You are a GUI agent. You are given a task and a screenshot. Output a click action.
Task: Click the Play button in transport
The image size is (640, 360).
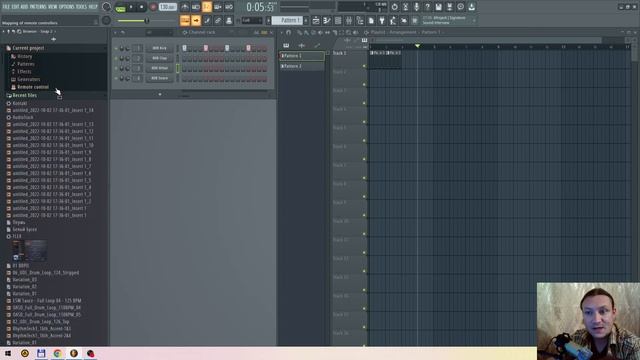tap(131, 7)
